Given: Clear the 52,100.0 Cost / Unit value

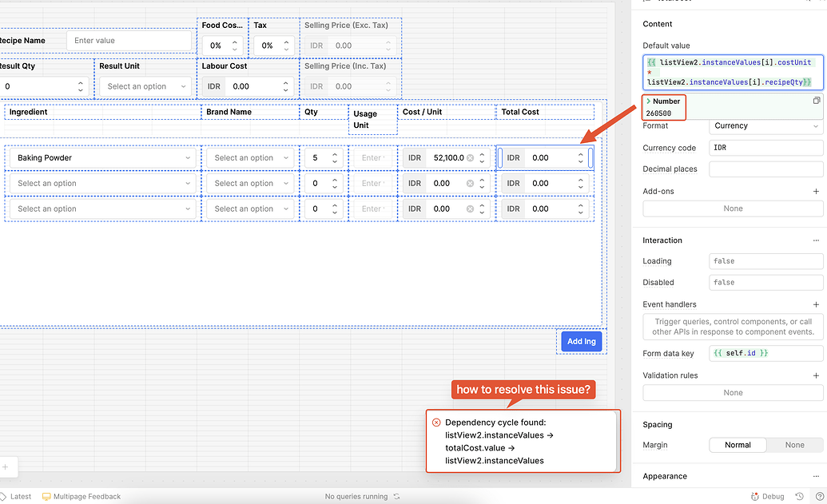Looking at the screenshot, I should [470, 157].
